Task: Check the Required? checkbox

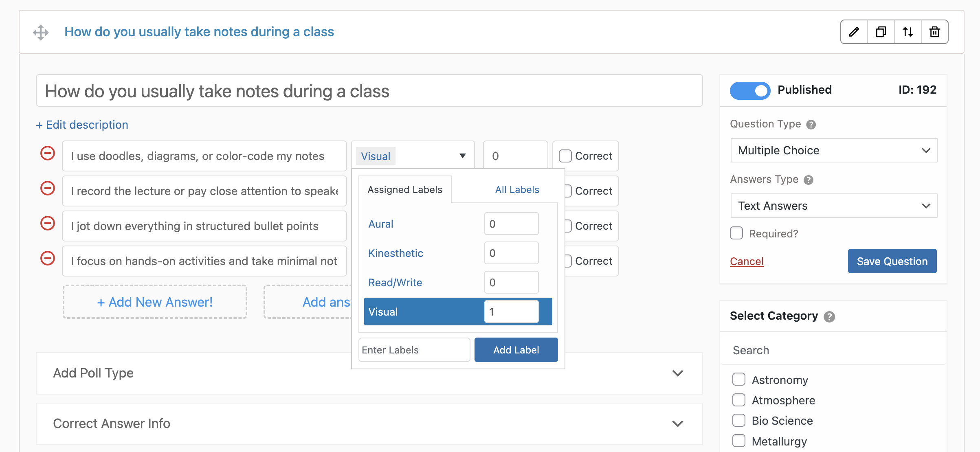Action: [x=736, y=233]
